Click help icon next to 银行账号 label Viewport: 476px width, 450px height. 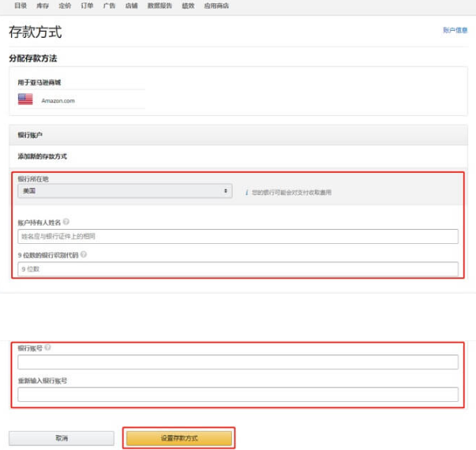click(48, 347)
